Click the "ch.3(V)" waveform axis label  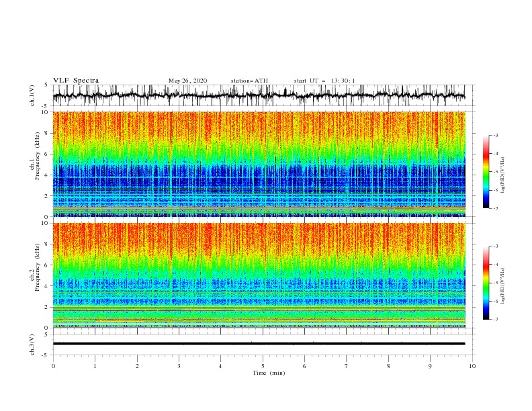tap(32, 345)
